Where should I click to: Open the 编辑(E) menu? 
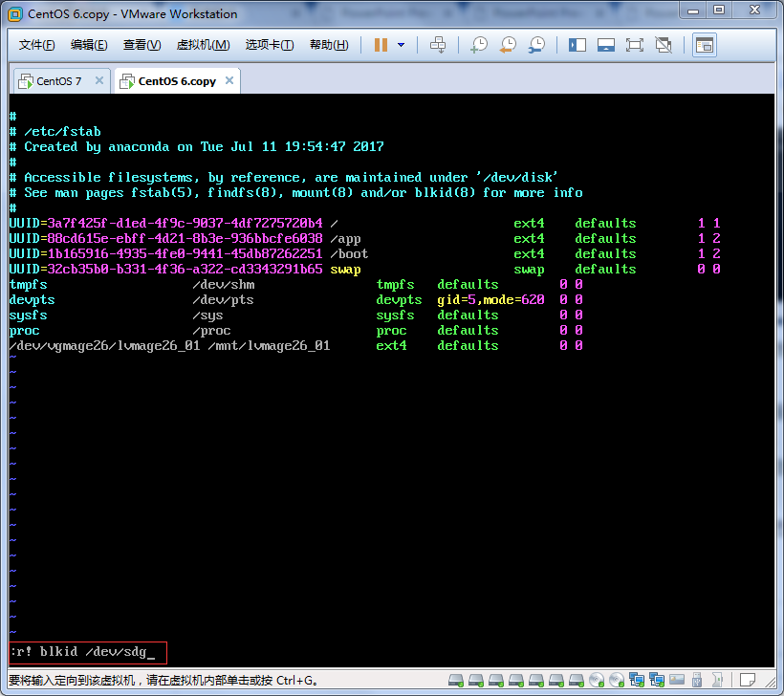(x=89, y=45)
